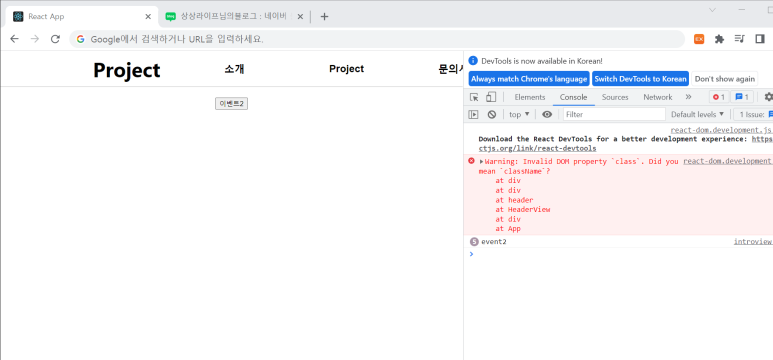Open the 문의 navigation item

[x=451, y=69]
